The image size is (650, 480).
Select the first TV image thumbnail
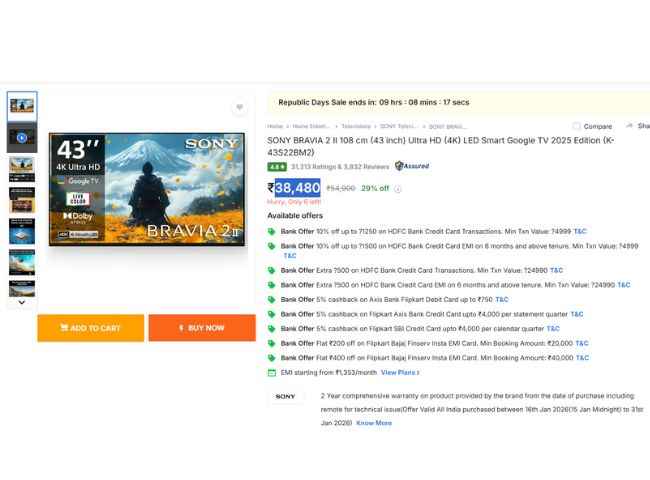pyautogui.click(x=22, y=104)
